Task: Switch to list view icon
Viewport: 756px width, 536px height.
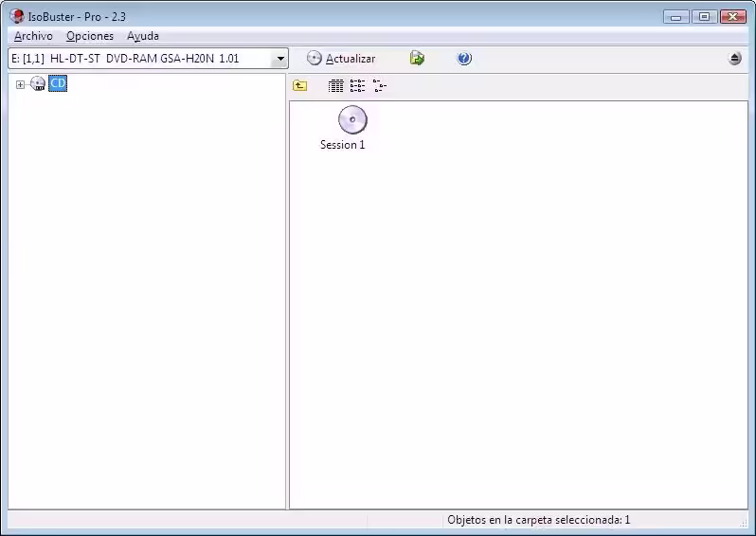Action: (357, 86)
